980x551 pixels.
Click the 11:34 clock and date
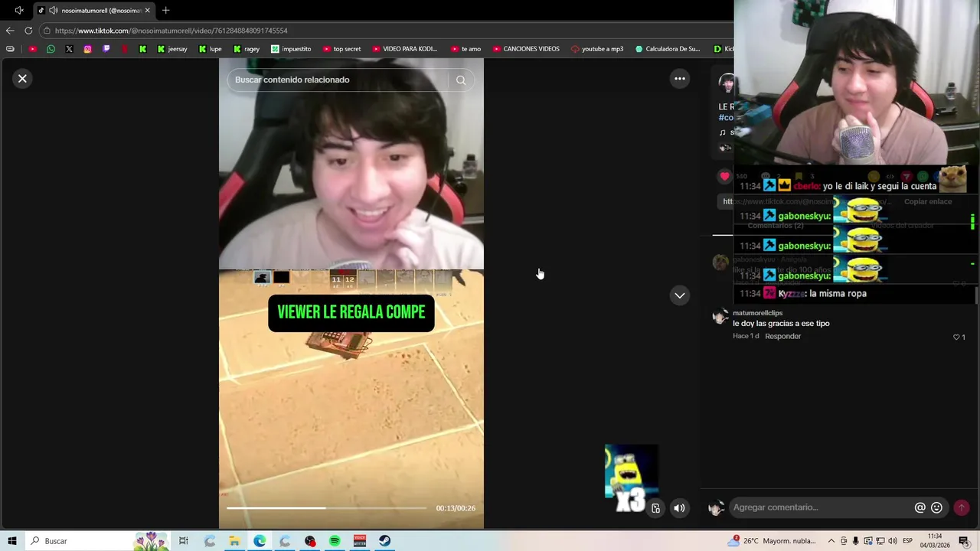pyautogui.click(x=935, y=541)
